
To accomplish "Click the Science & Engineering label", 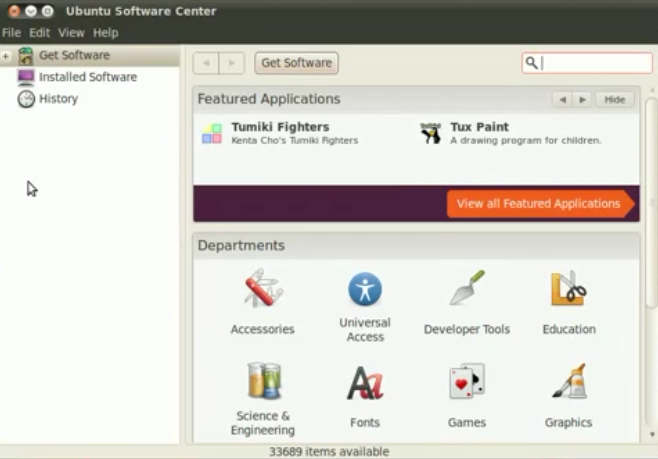I will [263, 422].
